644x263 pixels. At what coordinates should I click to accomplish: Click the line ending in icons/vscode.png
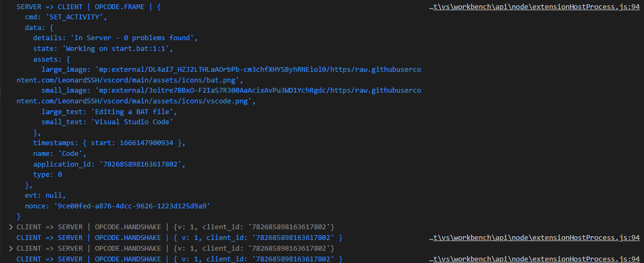point(136,101)
